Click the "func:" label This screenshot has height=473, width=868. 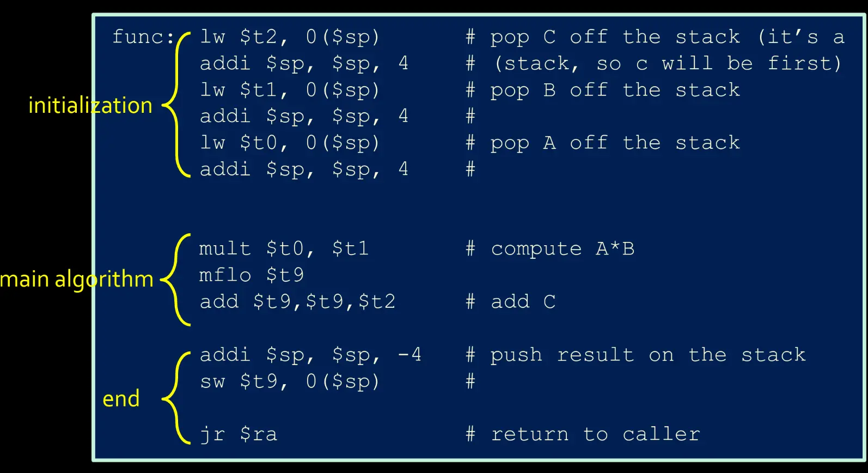click(x=143, y=37)
